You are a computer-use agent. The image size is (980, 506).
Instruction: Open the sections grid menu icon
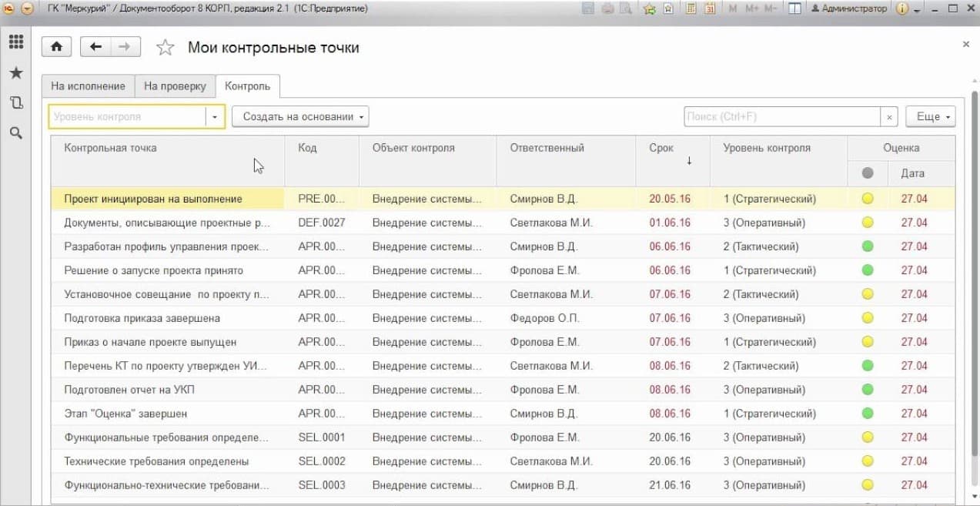click(16, 42)
